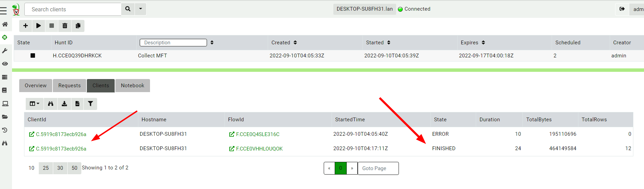Stop the selected hunt
Viewport: 644px width, 189px height.
[51, 26]
